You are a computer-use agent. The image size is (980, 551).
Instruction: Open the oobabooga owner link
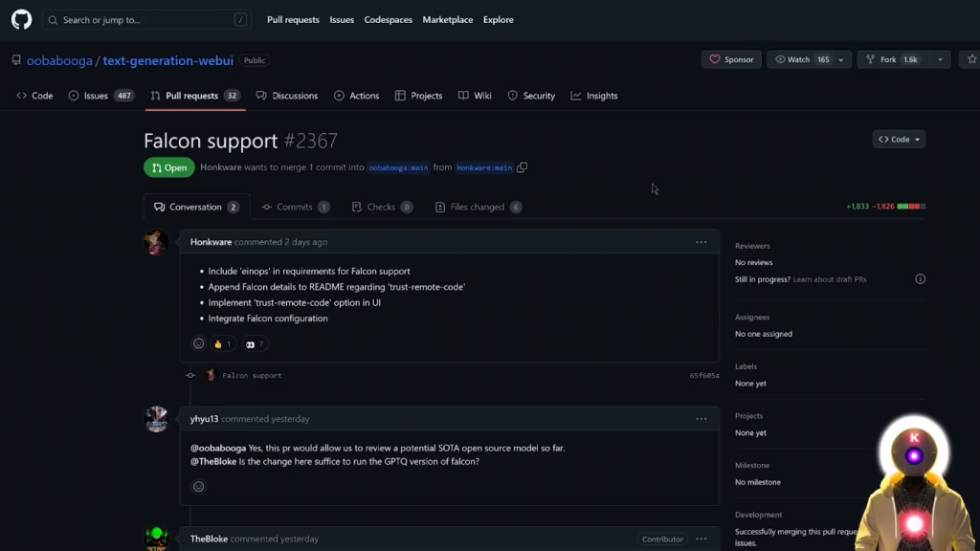click(59, 60)
